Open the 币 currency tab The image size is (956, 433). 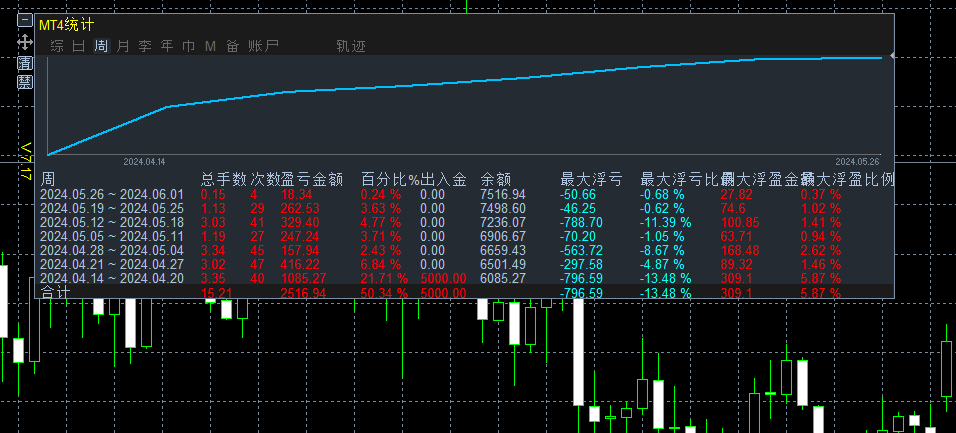click(189, 46)
